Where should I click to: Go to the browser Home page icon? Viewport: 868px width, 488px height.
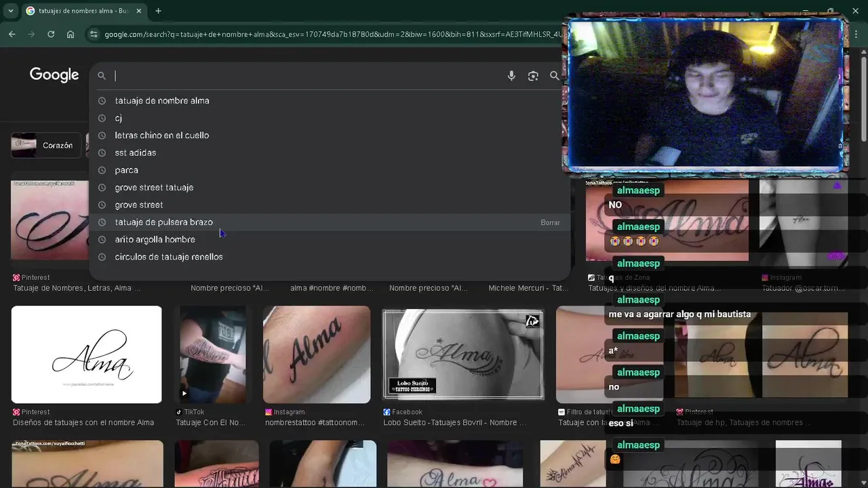click(x=71, y=34)
